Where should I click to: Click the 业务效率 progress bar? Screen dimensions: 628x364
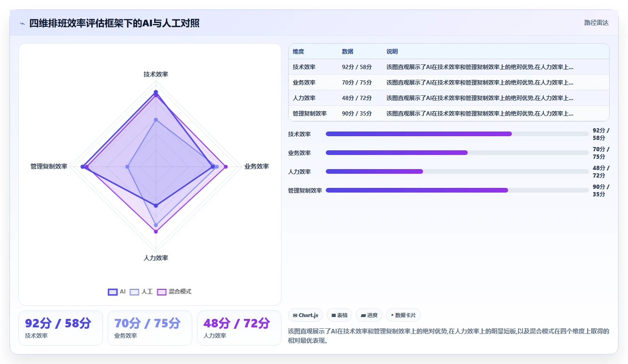457,153
